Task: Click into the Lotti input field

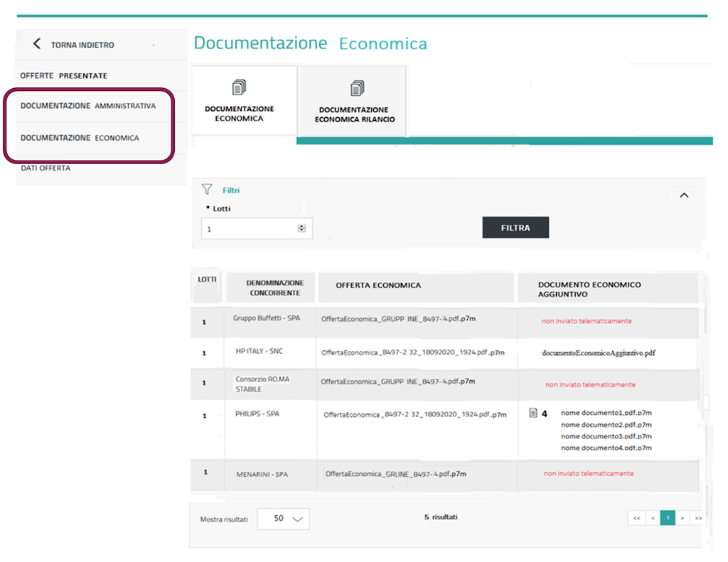Action: coord(249,229)
